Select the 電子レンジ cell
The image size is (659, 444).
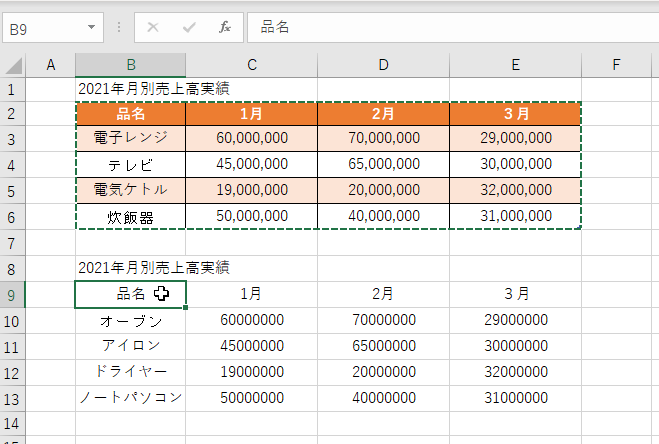131,138
